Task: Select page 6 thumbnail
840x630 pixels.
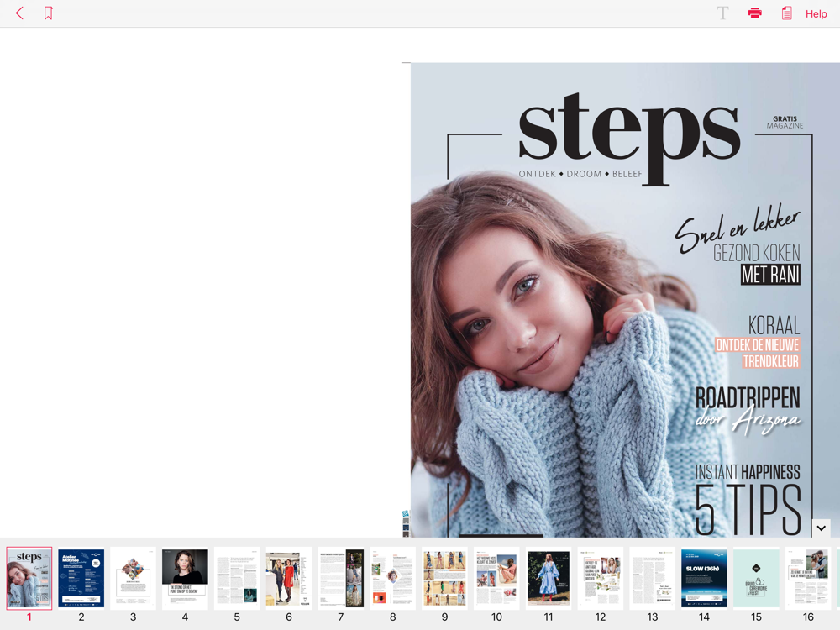Action: 289,578
